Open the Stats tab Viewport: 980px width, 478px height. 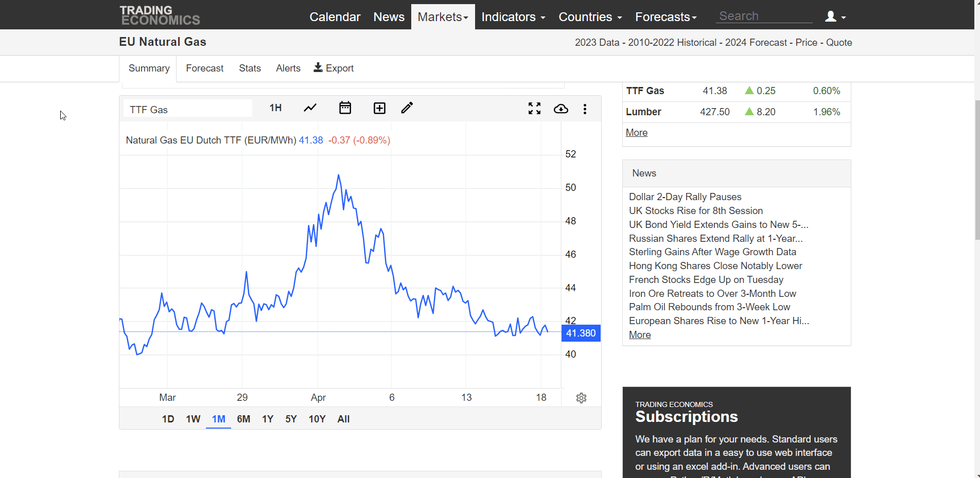[x=250, y=68]
